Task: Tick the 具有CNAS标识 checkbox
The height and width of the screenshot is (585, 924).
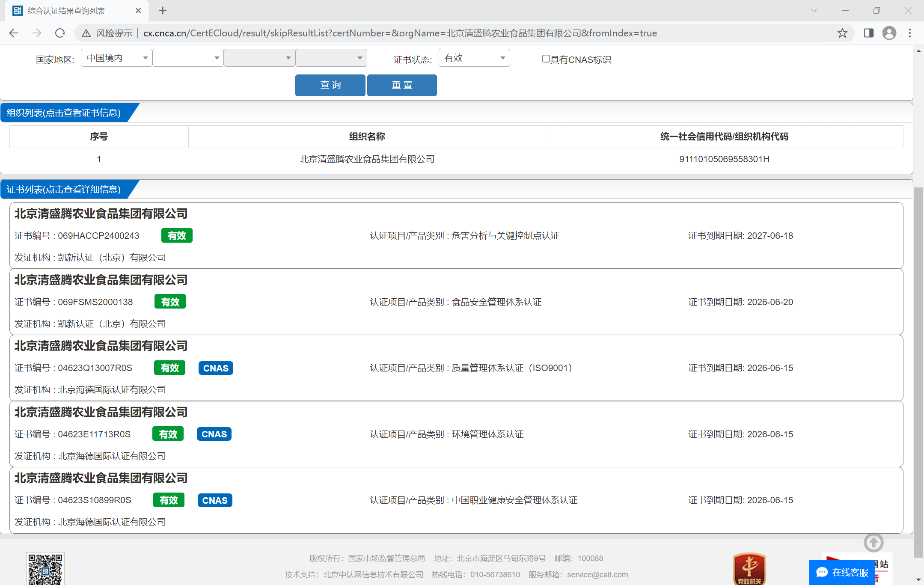Action: tap(546, 59)
